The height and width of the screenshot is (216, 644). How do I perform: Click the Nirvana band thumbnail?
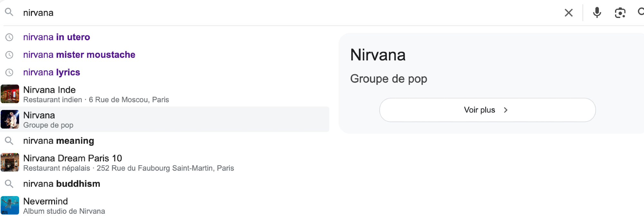click(x=10, y=119)
